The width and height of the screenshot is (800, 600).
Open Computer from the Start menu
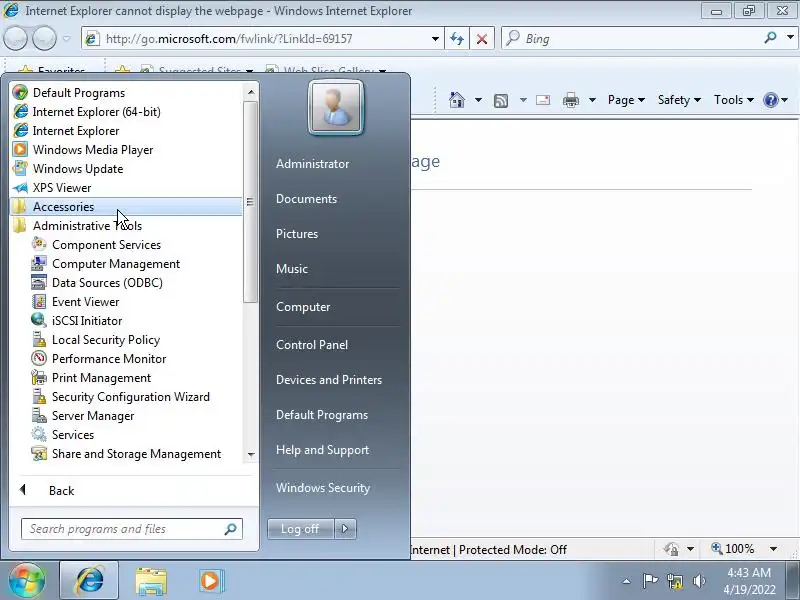point(303,307)
